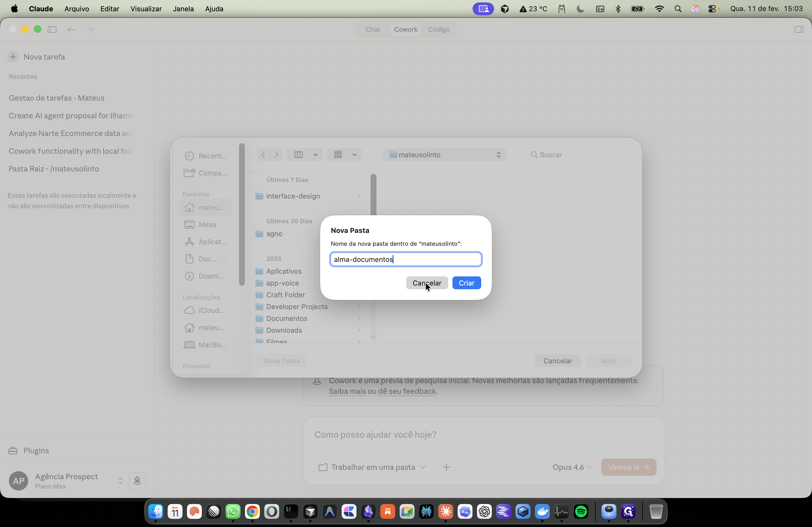
Task: Click the Buscar search field in file dialog
Action: click(580, 155)
